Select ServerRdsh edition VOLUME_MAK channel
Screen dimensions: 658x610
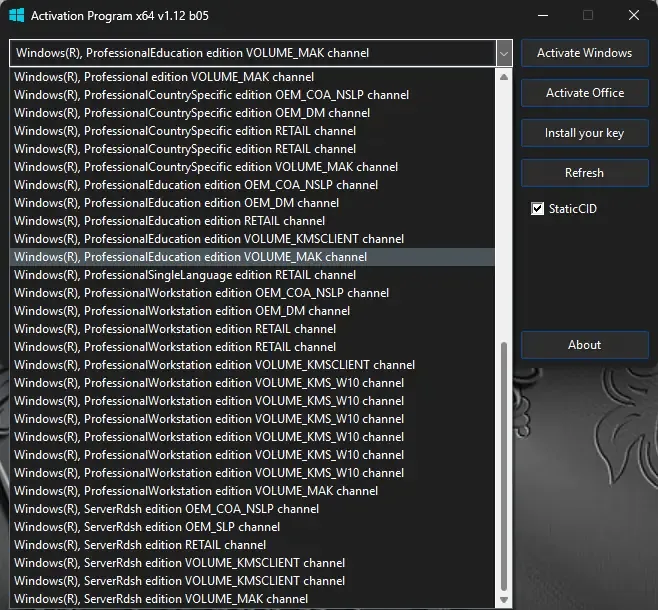tap(252, 599)
